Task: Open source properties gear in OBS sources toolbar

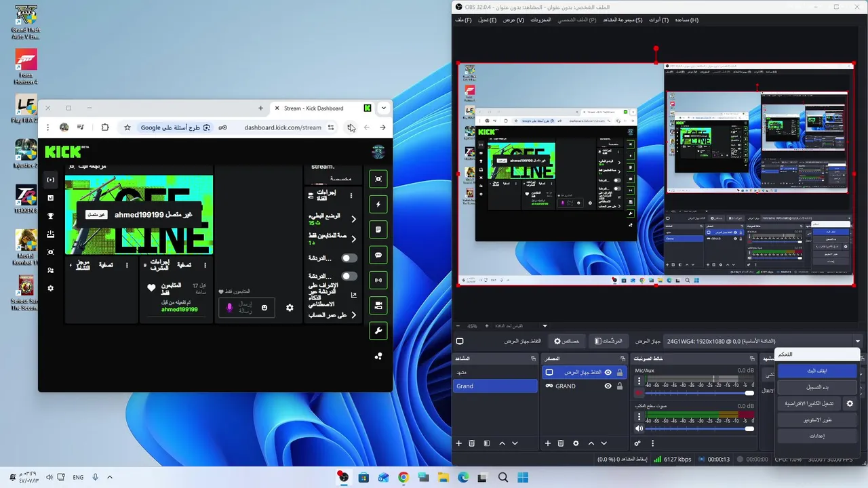Action: (576, 443)
